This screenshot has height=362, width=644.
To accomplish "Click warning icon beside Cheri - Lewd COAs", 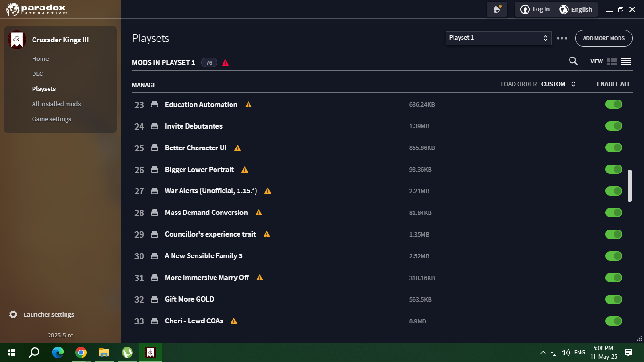I will click(234, 321).
